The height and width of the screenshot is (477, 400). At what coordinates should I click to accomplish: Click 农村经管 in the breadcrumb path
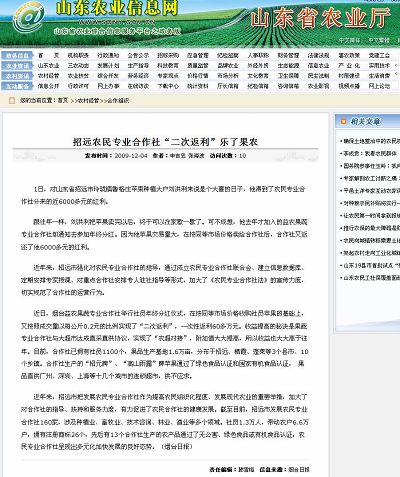pyautogui.click(x=88, y=100)
